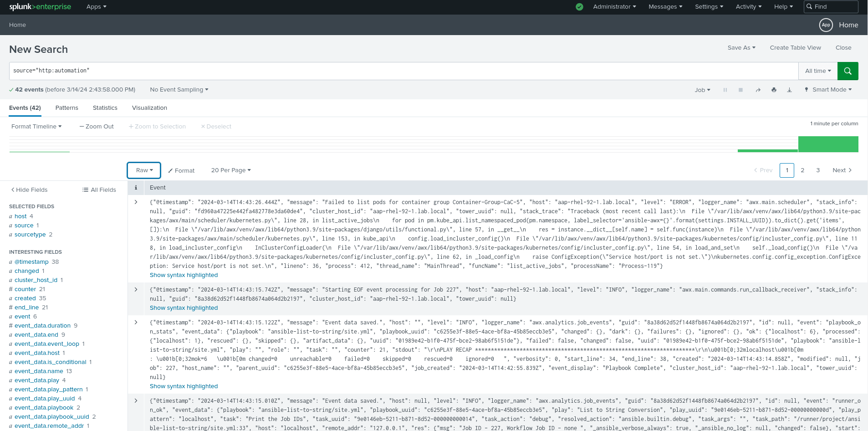The width and height of the screenshot is (868, 431).
Task: Open the share job link icon
Action: tap(758, 90)
